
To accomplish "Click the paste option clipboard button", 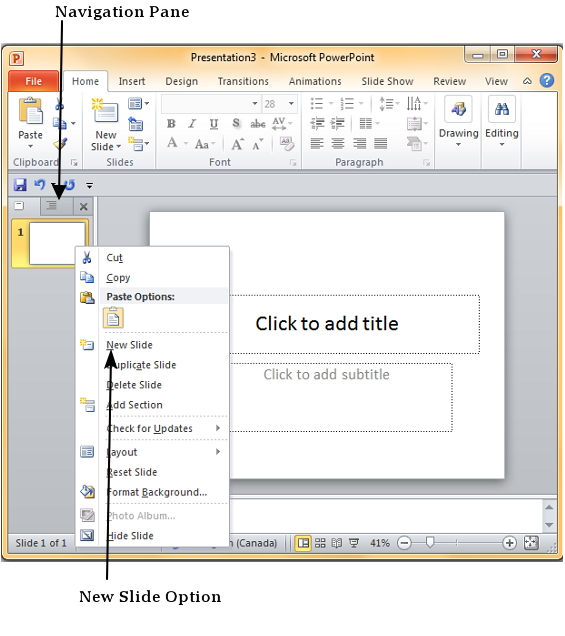I will tap(113, 318).
